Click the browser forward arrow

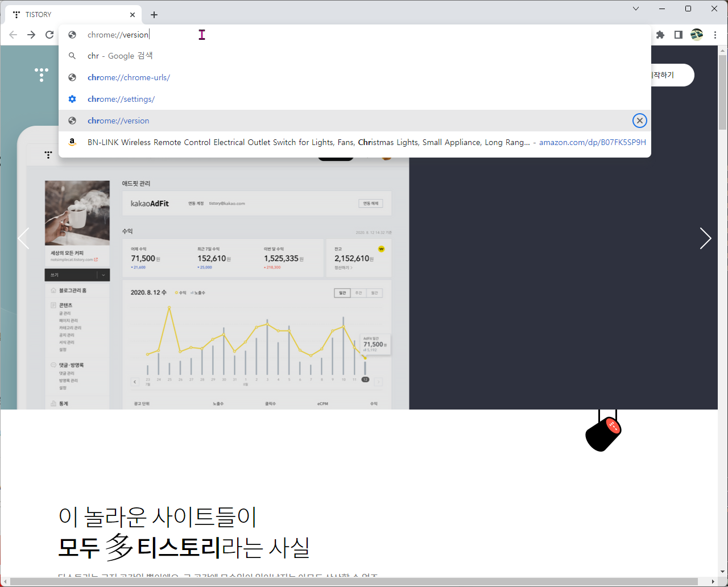click(31, 35)
